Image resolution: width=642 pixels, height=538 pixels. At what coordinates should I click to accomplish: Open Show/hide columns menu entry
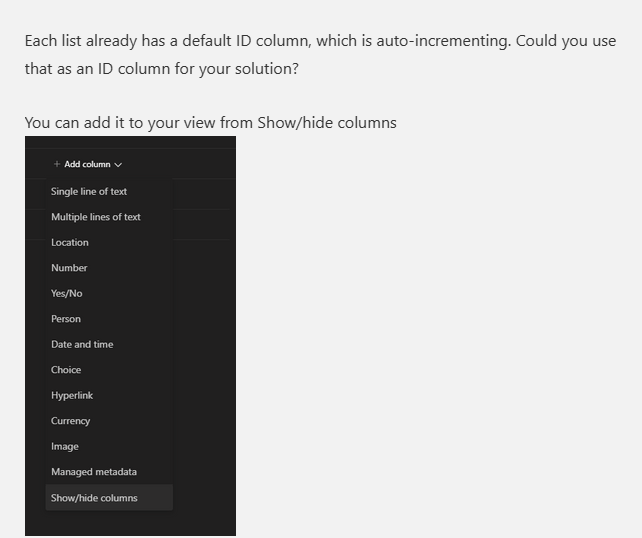95,498
